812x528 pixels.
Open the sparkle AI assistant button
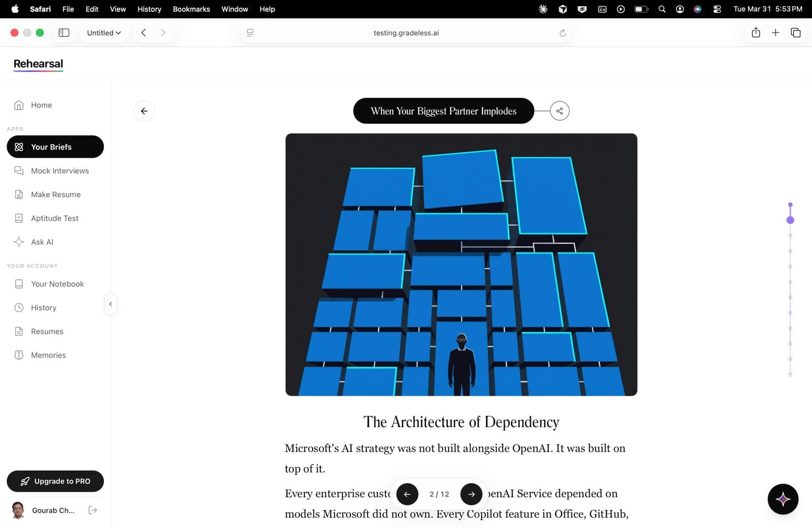tap(783, 499)
